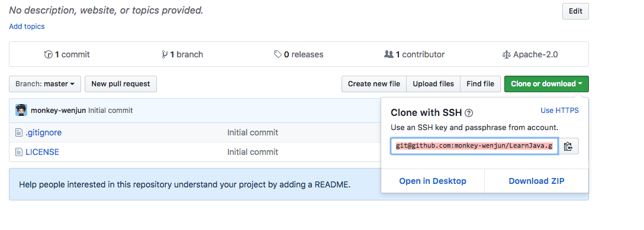Click the branch icon beside 1 branch

click(165, 54)
